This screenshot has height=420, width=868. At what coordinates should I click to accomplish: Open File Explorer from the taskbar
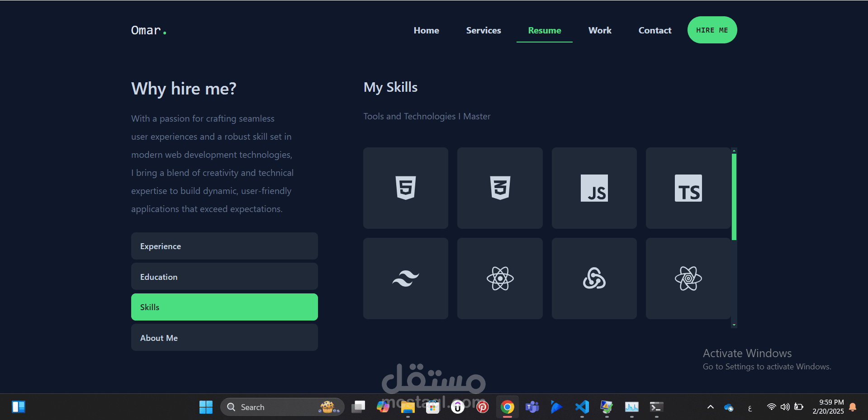pyautogui.click(x=408, y=407)
